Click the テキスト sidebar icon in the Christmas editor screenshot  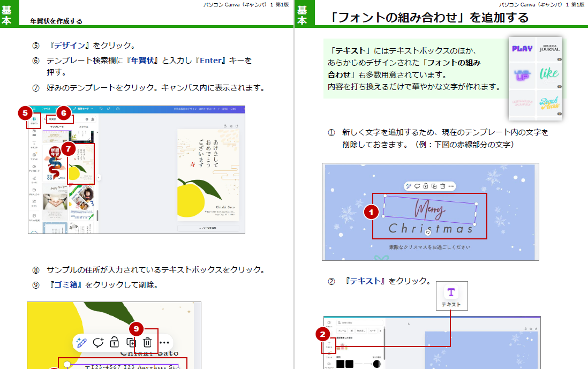pyautogui.click(x=329, y=345)
